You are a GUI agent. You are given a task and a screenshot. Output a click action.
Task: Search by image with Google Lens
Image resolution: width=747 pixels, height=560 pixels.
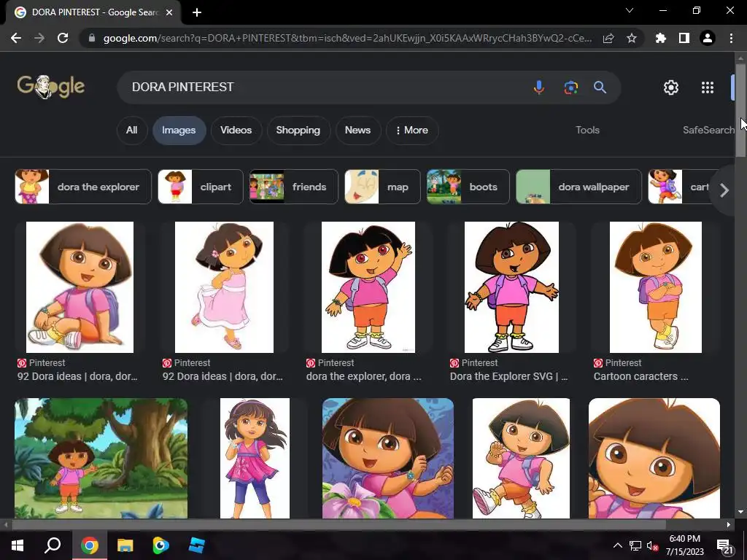(570, 87)
